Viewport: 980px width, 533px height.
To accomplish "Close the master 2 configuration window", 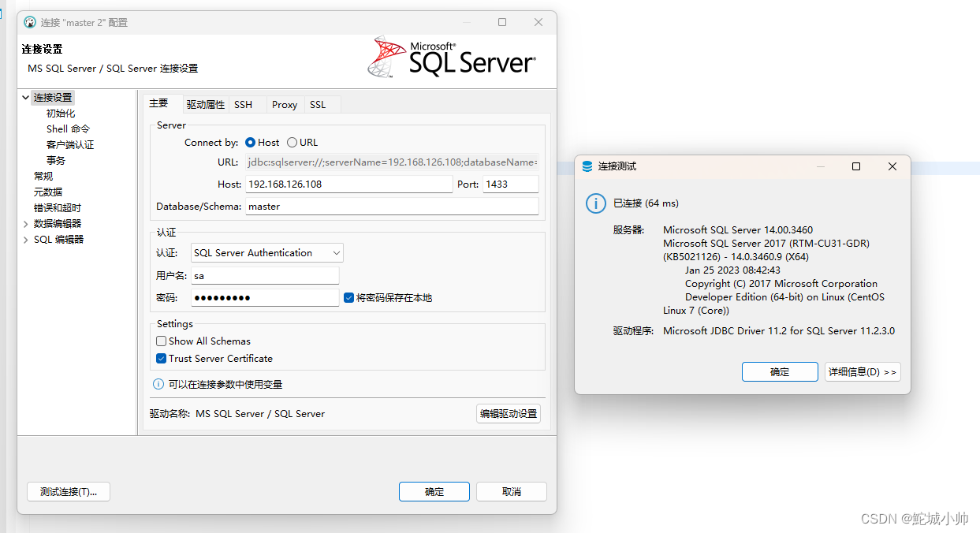I will pos(538,22).
